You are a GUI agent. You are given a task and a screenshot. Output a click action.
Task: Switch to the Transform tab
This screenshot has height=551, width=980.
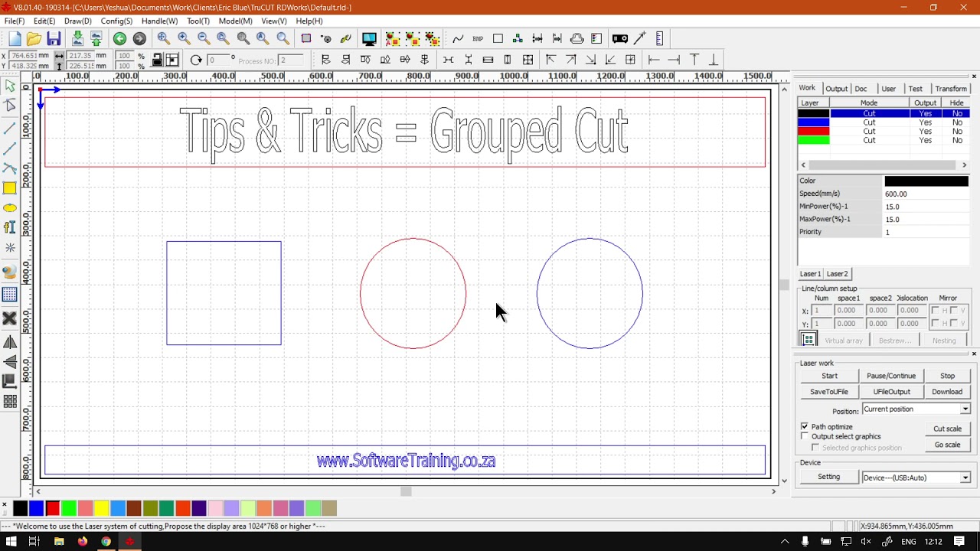[x=951, y=89]
